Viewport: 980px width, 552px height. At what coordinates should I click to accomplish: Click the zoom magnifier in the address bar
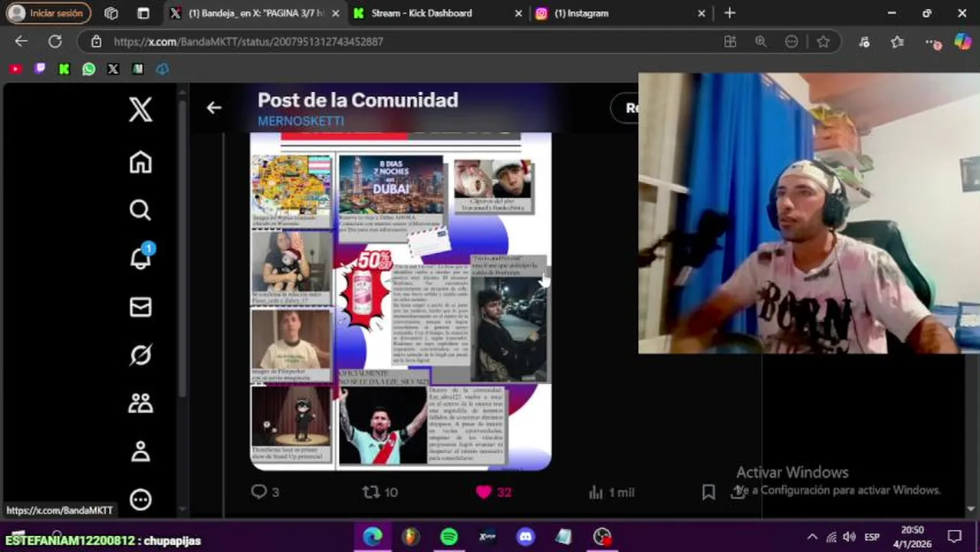point(761,41)
